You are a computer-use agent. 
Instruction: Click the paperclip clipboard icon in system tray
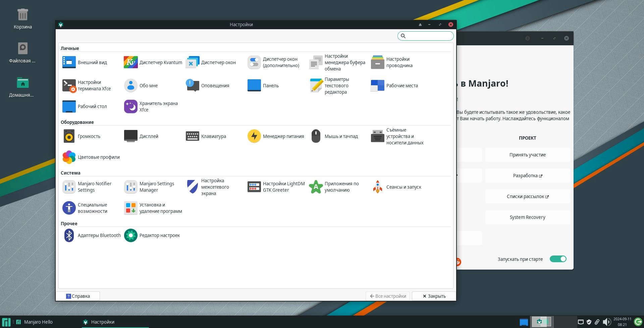point(597,322)
